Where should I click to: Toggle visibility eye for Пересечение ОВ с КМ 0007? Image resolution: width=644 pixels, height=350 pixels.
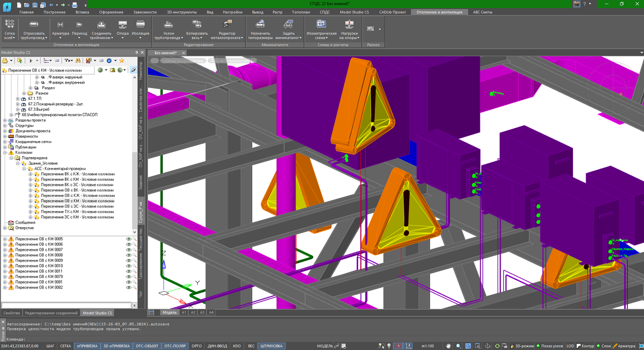129,250
